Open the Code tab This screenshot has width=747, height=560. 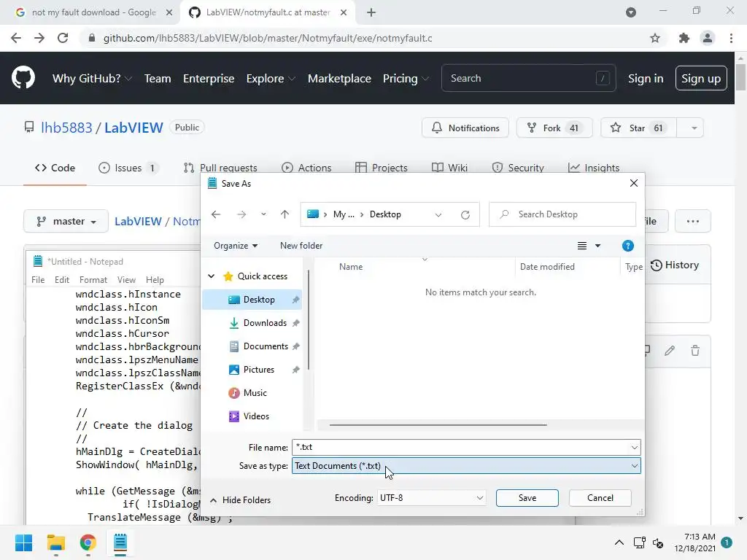tap(55, 168)
